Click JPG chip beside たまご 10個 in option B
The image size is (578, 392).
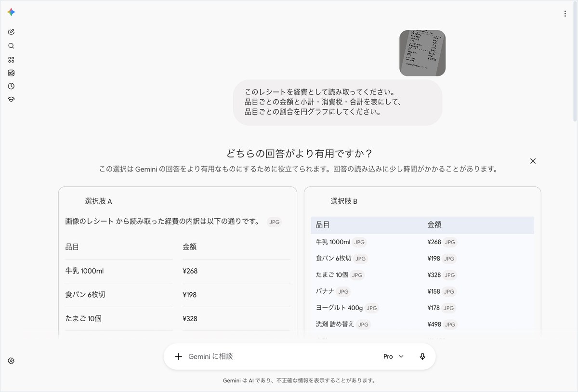point(357,275)
